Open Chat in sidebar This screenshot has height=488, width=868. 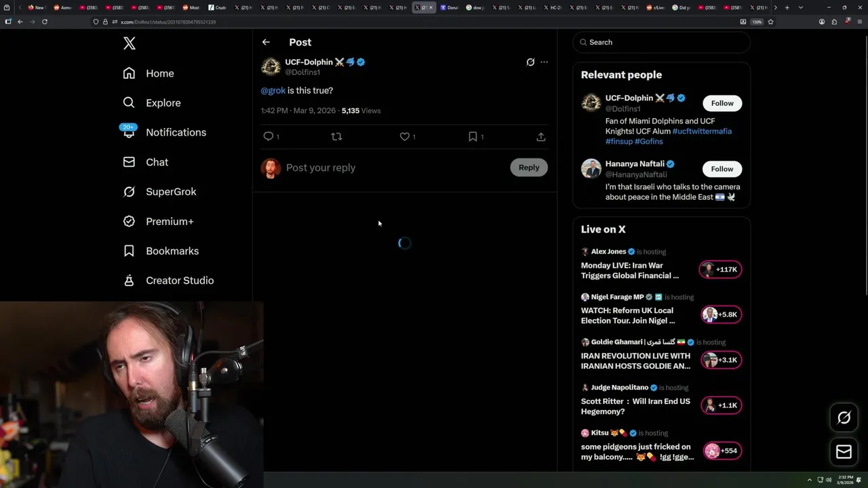tap(146, 162)
